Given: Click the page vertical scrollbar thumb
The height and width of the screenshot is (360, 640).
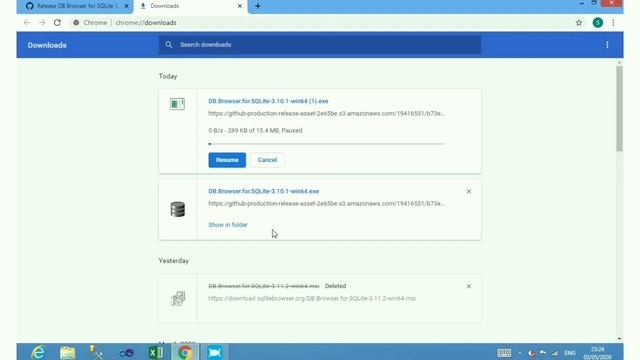Looking at the screenshot, I should click(619, 108).
